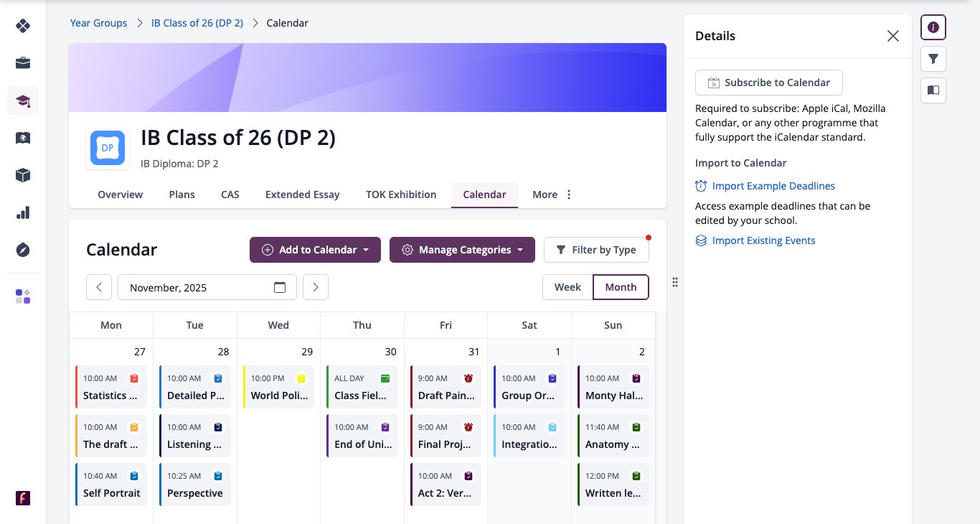Open the Manage Categories dropdown
The height and width of the screenshot is (524, 980).
(x=462, y=250)
